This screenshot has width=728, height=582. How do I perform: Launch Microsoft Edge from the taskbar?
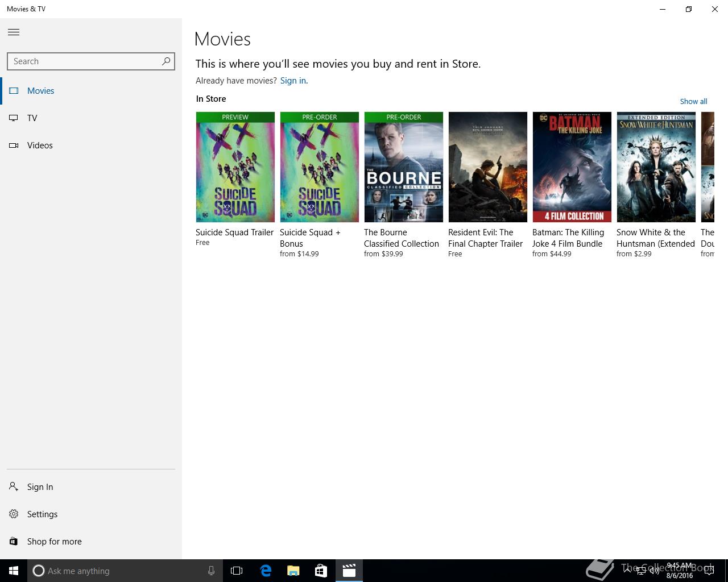[266, 571]
